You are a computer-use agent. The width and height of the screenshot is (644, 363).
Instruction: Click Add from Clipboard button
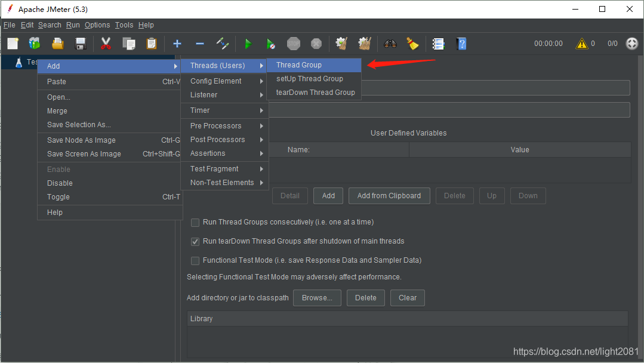pyautogui.click(x=389, y=196)
